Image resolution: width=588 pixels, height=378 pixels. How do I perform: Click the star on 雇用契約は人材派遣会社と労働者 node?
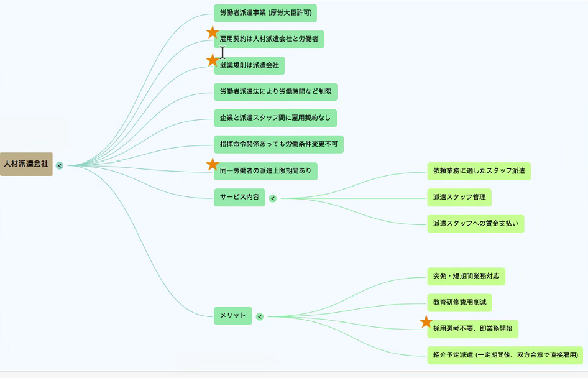coord(213,32)
